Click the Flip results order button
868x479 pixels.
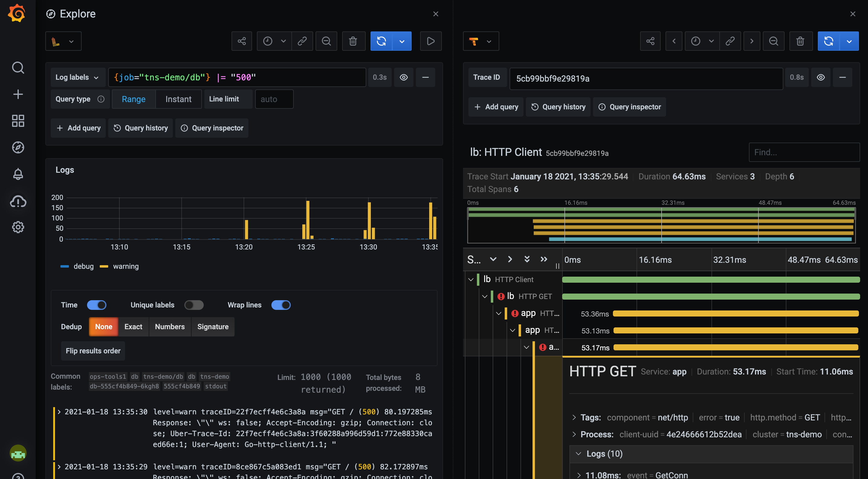[x=93, y=351]
